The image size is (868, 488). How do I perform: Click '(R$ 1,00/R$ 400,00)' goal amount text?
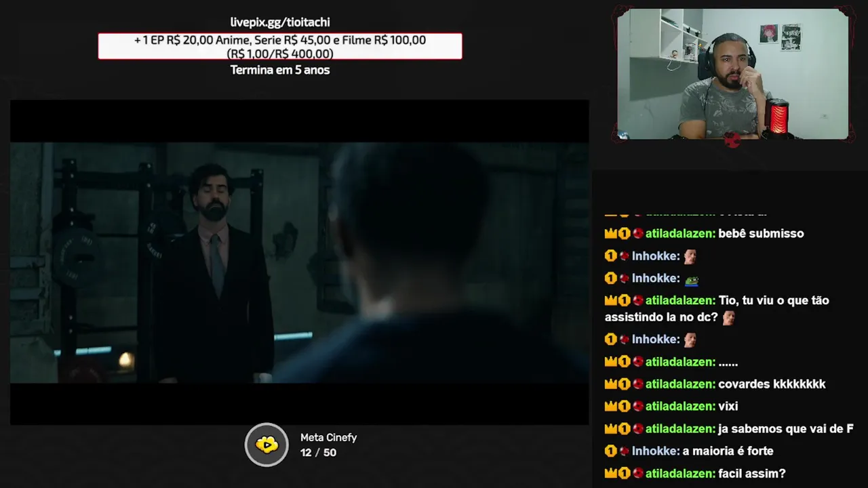point(280,54)
